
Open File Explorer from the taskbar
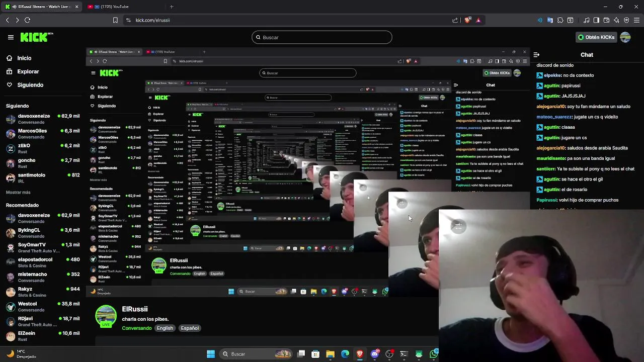[330, 354]
